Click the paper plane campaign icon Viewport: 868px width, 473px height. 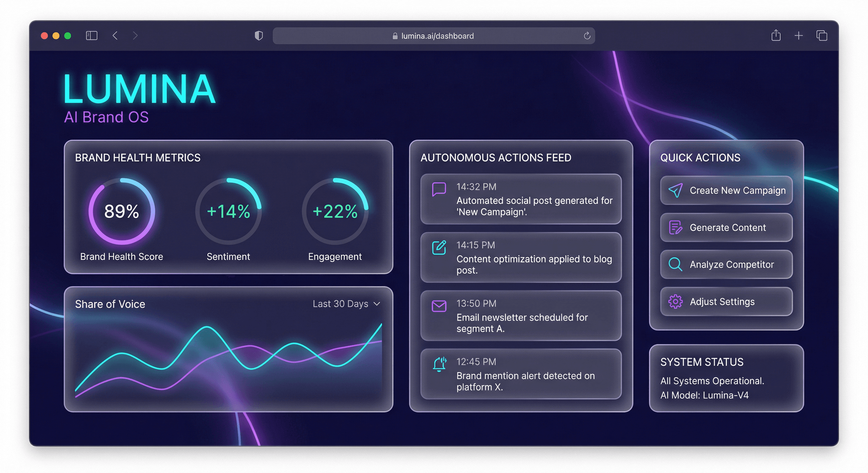point(675,190)
